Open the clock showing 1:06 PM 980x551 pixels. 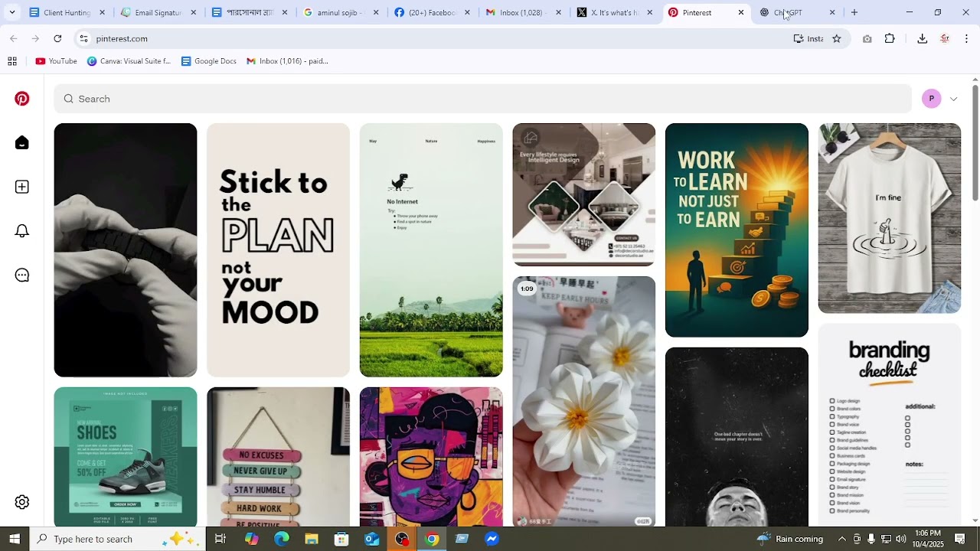click(x=928, y=539)
